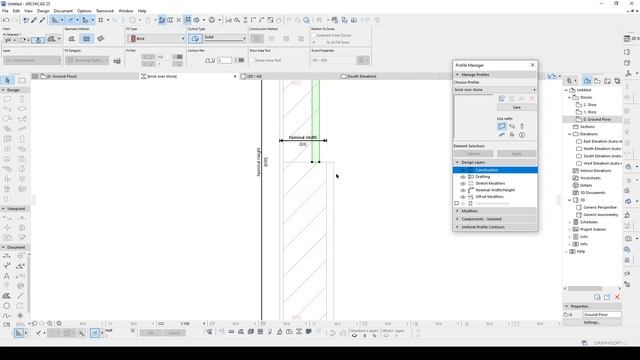This screenshot has width=640, height=360.
Task: Open the Publisher Sets icon in the Navigator
Action: click(617, 81)
